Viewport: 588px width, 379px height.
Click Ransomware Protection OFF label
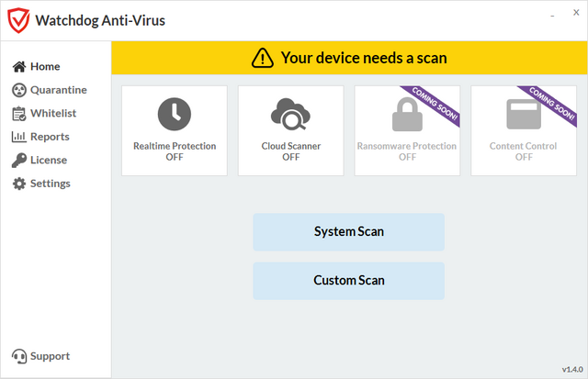coord(407,157)
